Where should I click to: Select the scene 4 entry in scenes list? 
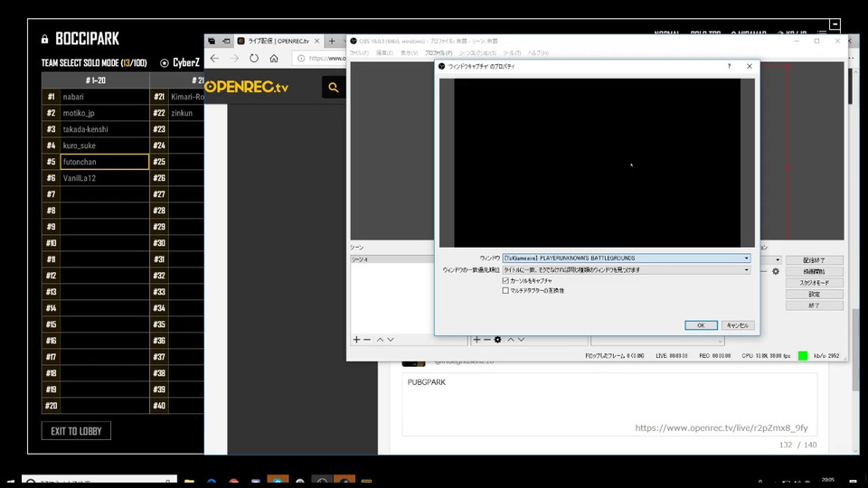(x=392, y=259)
